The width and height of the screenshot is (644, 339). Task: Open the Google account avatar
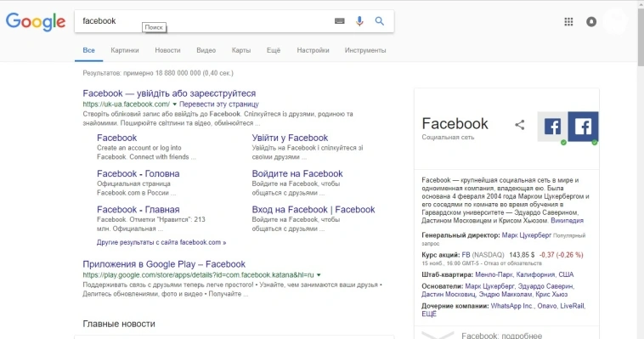click(x=616, y=21)
